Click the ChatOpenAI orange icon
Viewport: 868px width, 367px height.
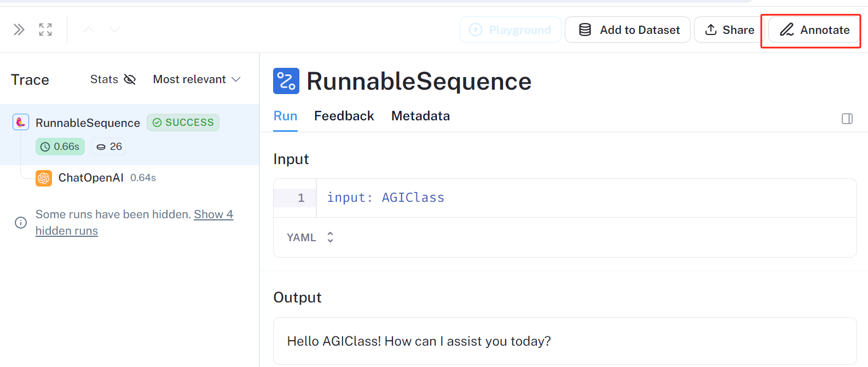point(44,178)
